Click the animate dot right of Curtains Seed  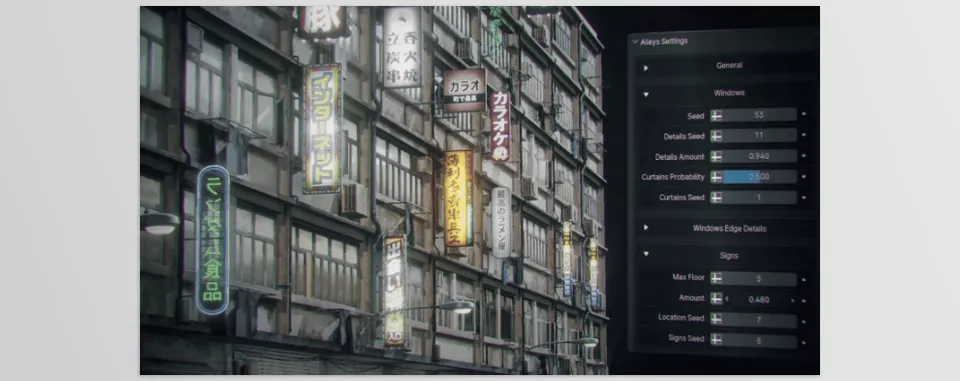(804, 197)
